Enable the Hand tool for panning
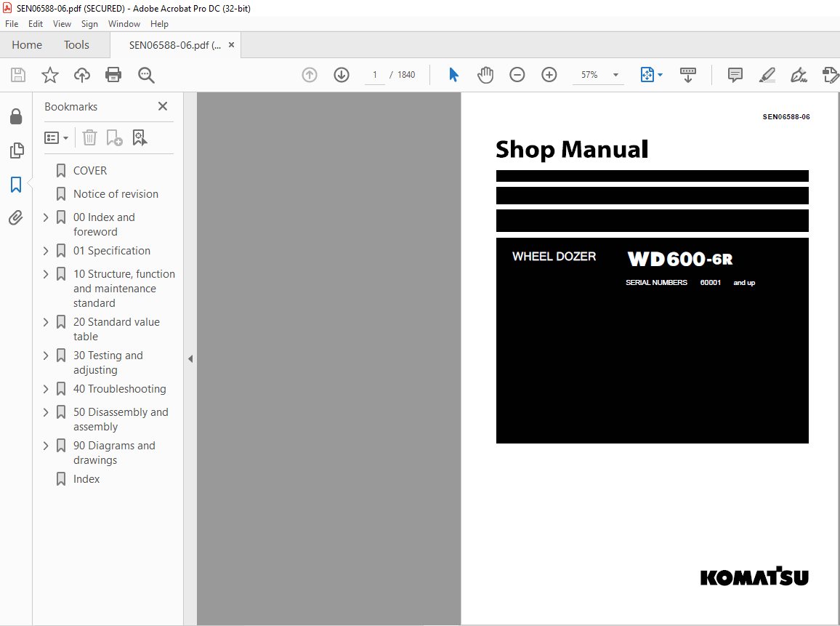 click(485, 74)
